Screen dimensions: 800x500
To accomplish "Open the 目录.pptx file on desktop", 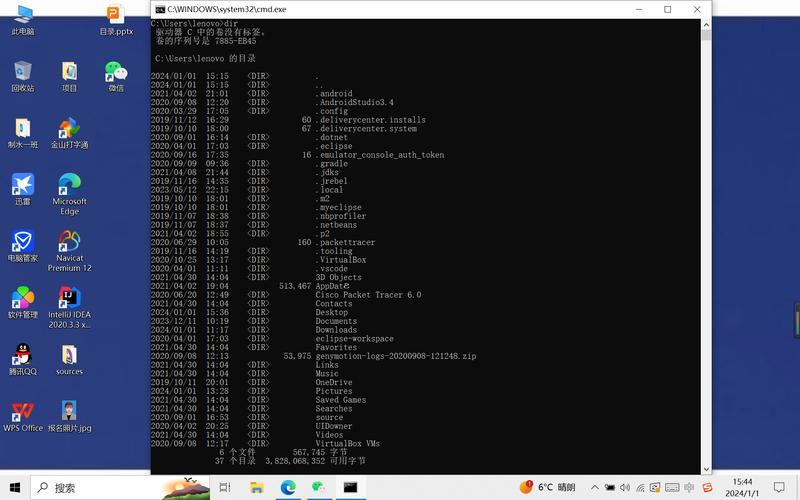I will pyautogui.click(x=116, y=19).
